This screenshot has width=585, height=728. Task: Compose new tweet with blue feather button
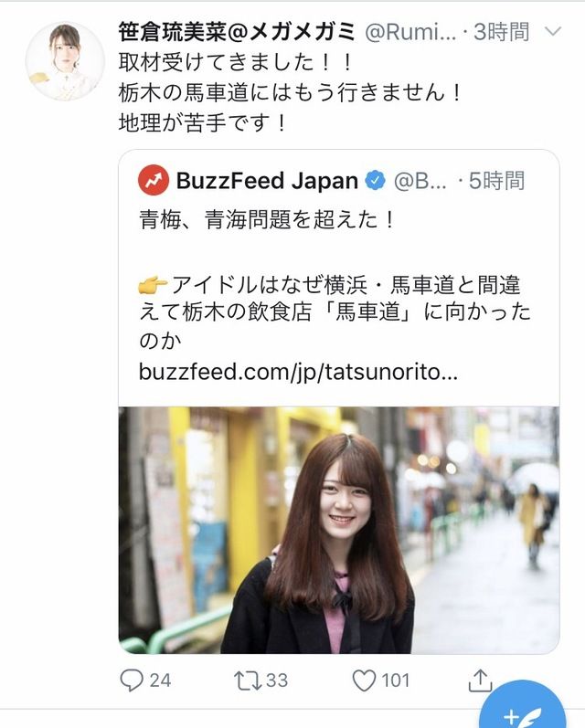click(x=522, y=711)
